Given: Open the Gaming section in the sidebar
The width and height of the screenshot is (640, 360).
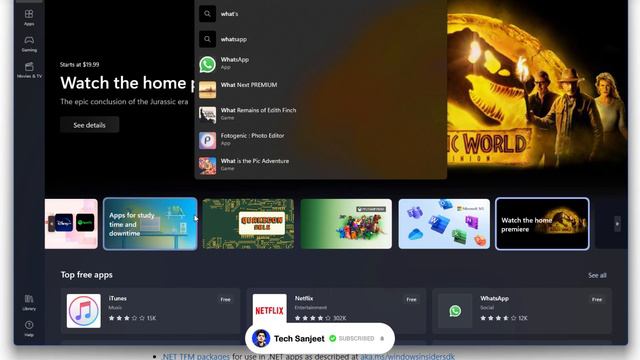Looking at the screenshot, I should tap(29, 44).
